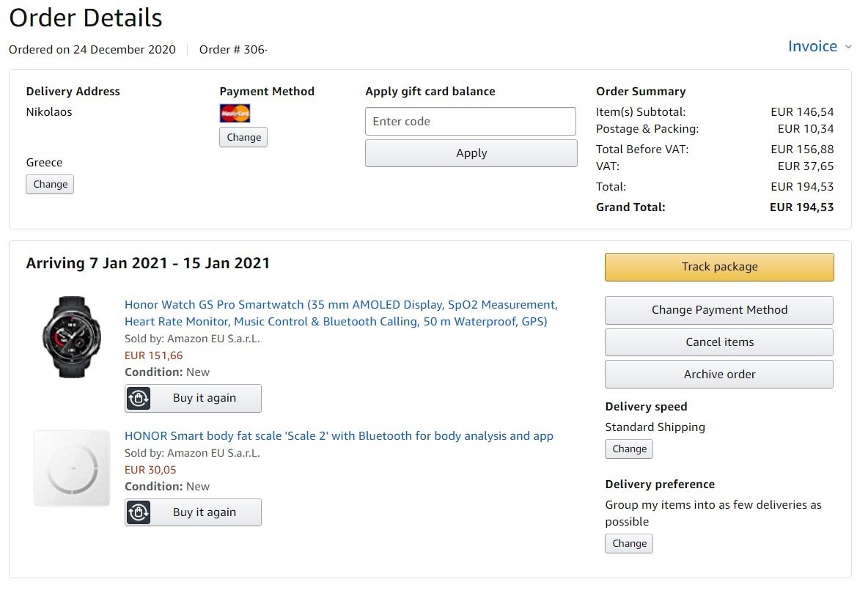
Task: Buy the Honor Watch again
Action: pos(205,398)
